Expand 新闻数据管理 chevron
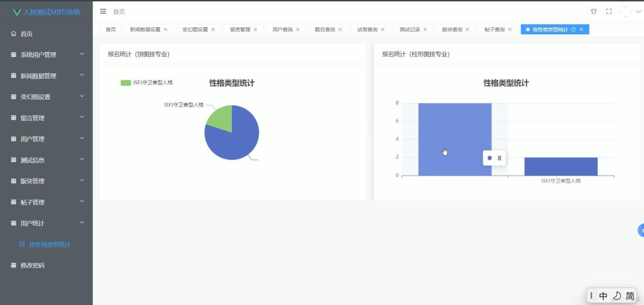The image size is (644, 305). [x=82, y=75]
